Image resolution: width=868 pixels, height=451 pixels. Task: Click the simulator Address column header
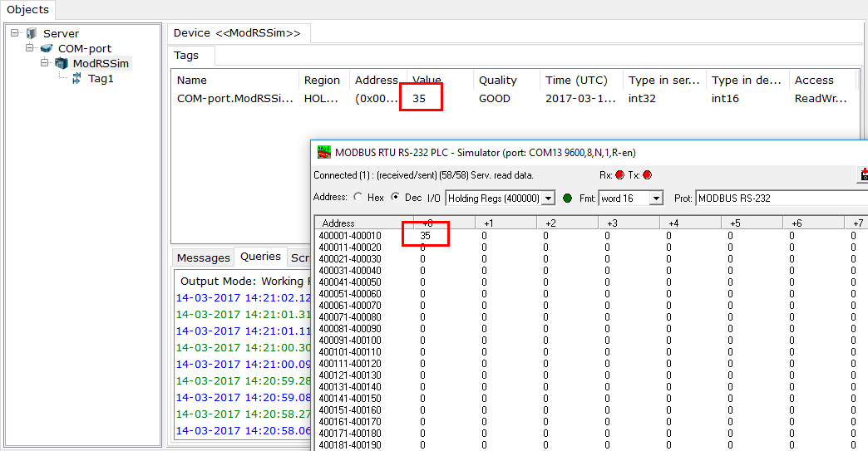click(364, 223)
